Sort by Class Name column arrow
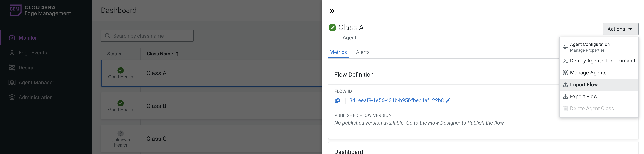Viewport: 644px width, 154px height. click(177, 54)
